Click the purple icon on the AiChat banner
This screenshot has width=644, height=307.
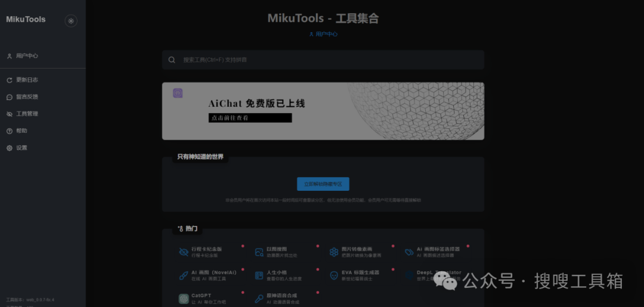pyautogui.click(x=178, y=93)
